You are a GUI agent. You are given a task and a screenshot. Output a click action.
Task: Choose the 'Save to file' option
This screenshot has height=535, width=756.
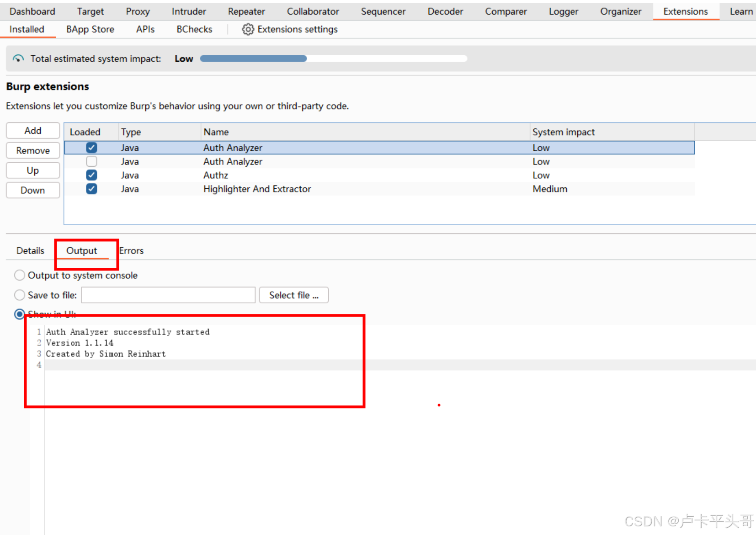(19, 295)
